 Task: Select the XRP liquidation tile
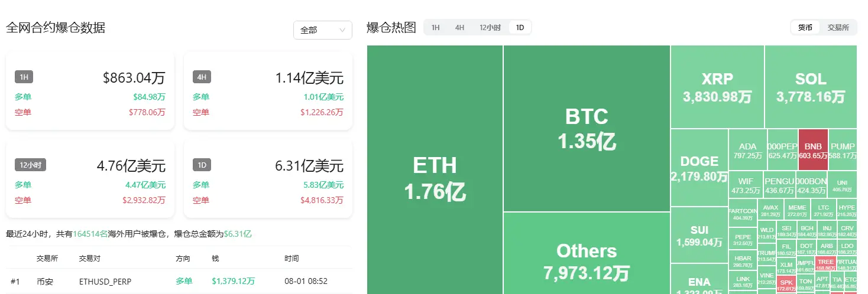717,87
